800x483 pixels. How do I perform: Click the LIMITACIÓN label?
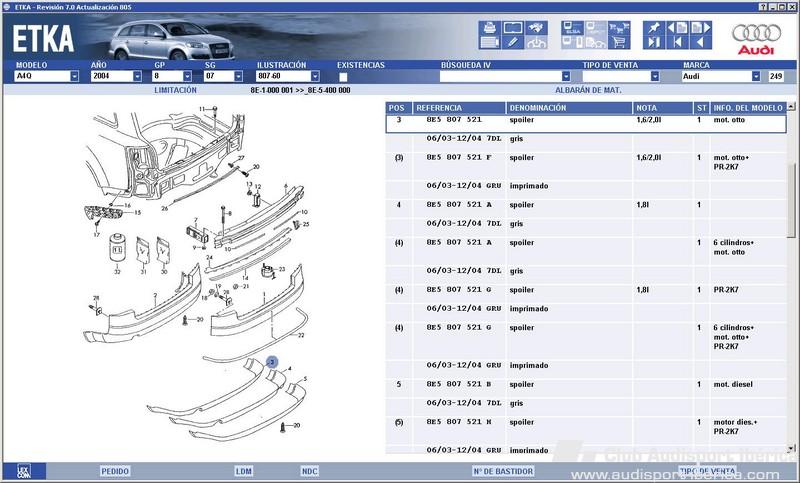click(175, 90)
